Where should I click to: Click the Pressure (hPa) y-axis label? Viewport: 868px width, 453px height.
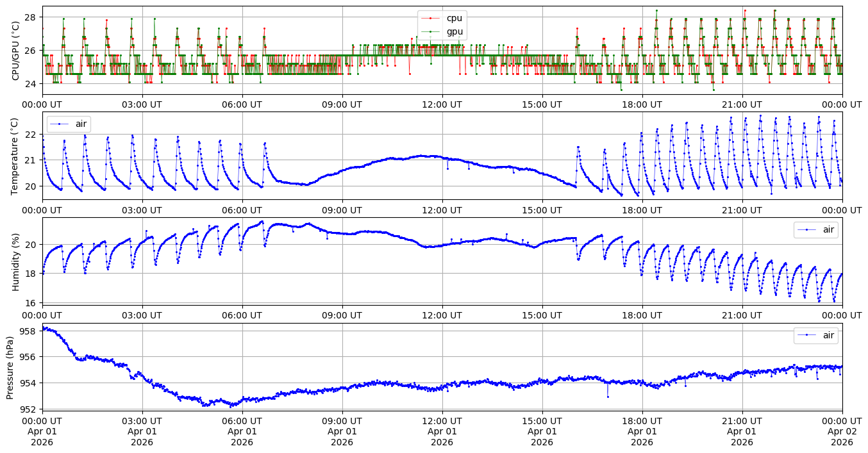coord(11,367)
